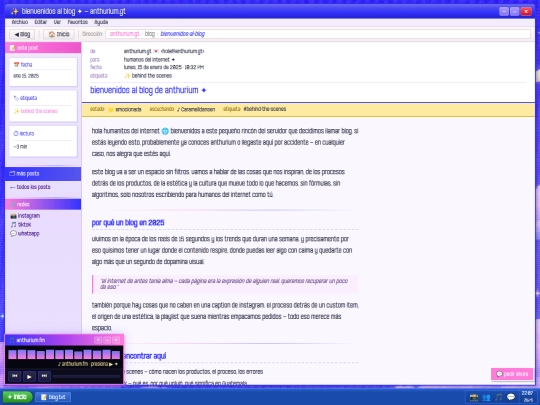
Task: Minimize the anthurium.fm player window
Action: (x=107, y=340)
